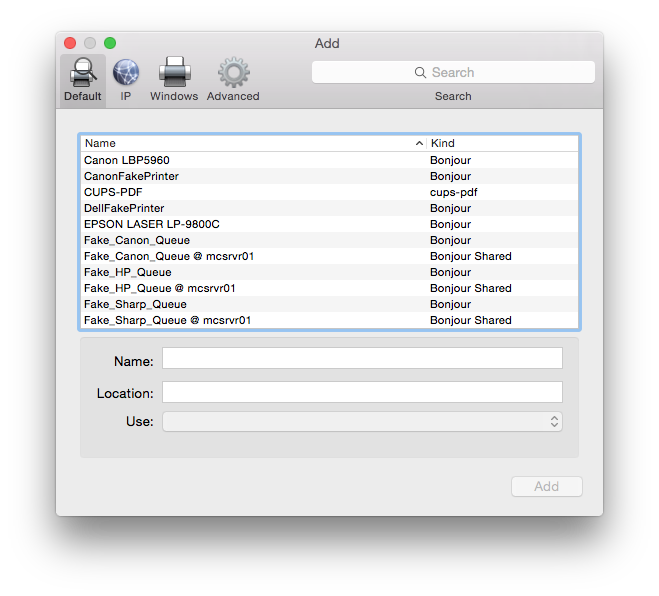Viewport: 659px width, 596px height.
Task: Click the magnifying glass in the search field
Action: 420,72
